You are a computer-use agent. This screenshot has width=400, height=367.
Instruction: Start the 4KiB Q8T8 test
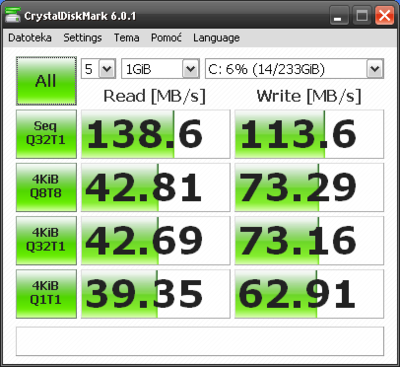pos(46,187)
